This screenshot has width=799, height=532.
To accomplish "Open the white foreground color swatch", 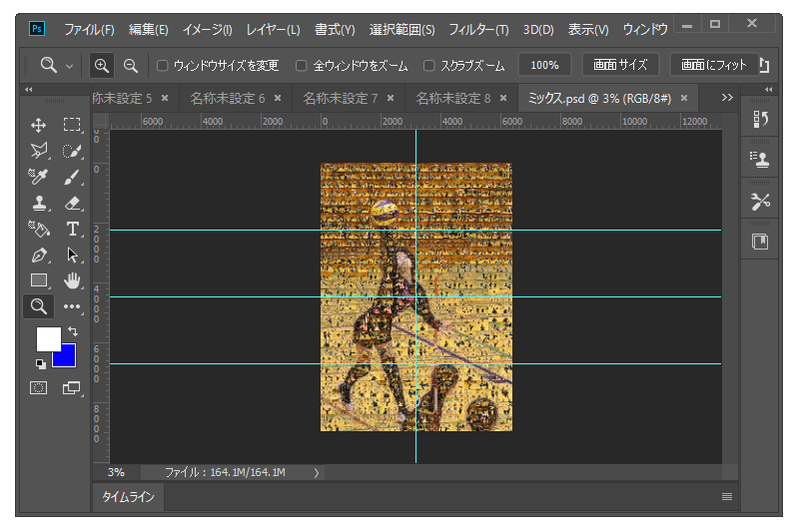I will point(46,337).
